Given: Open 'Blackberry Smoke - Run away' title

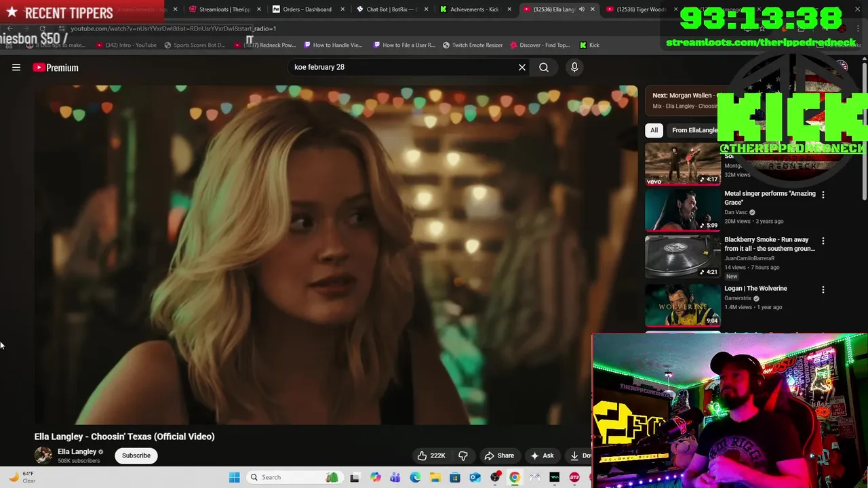Looking at the screenshot, I should pos(770,244).
